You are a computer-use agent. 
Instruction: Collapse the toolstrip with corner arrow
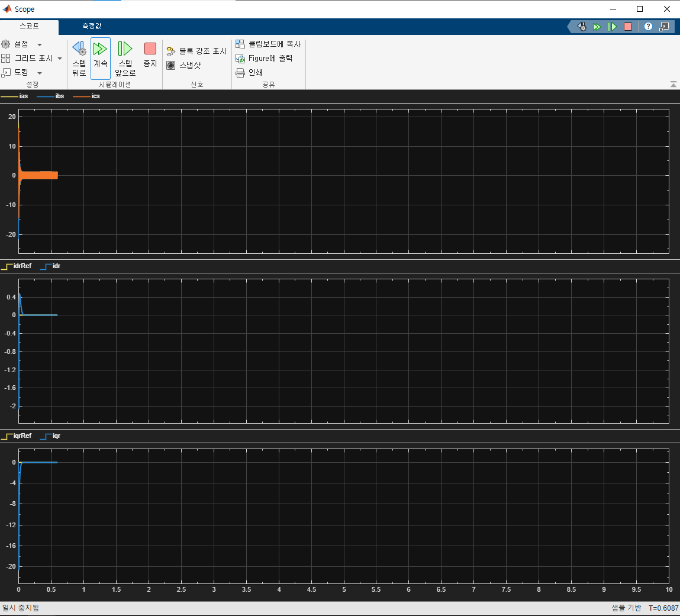pyautogui.click(x=673, y=85)
